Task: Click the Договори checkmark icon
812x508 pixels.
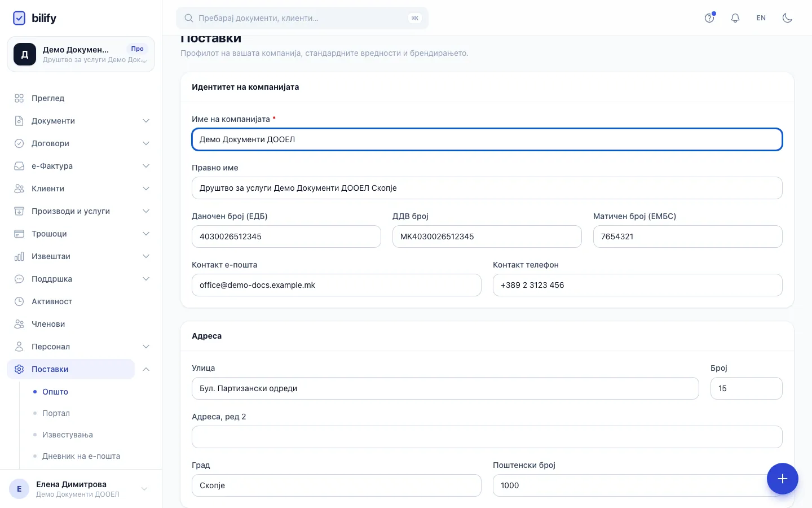Action: click(19, 143)
